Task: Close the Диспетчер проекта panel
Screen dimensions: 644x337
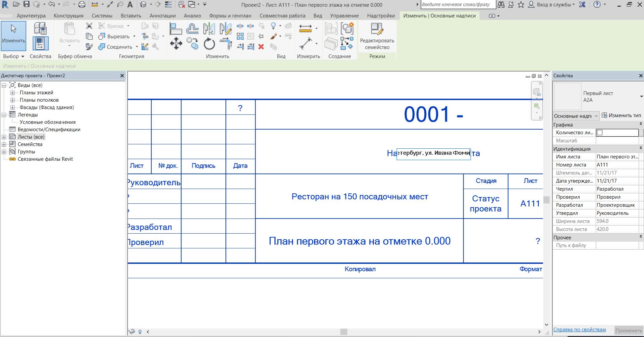Action: [x=122, y=76]
